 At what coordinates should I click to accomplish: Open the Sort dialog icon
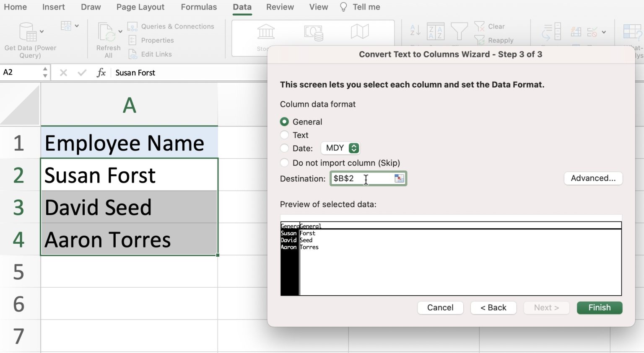(436, 31)
